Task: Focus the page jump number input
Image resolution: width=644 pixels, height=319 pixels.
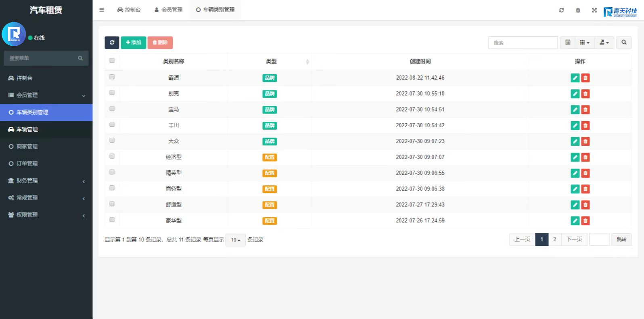Action: click(599, 239)
